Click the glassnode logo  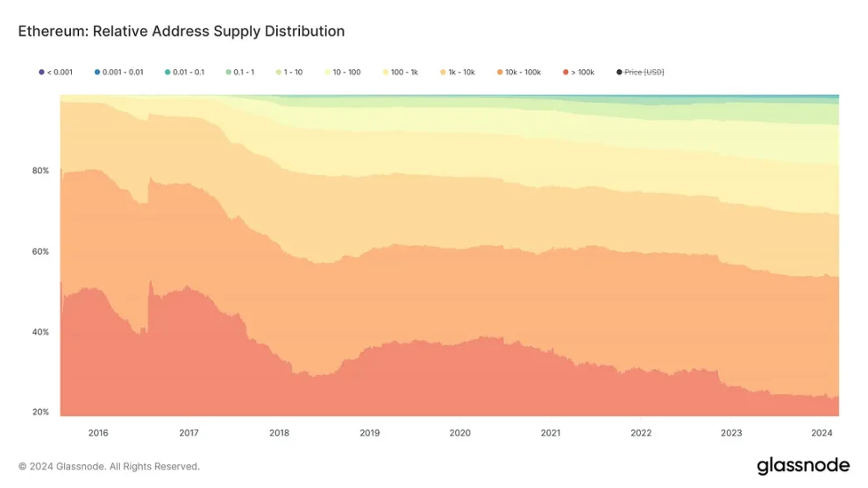(803, 466)
